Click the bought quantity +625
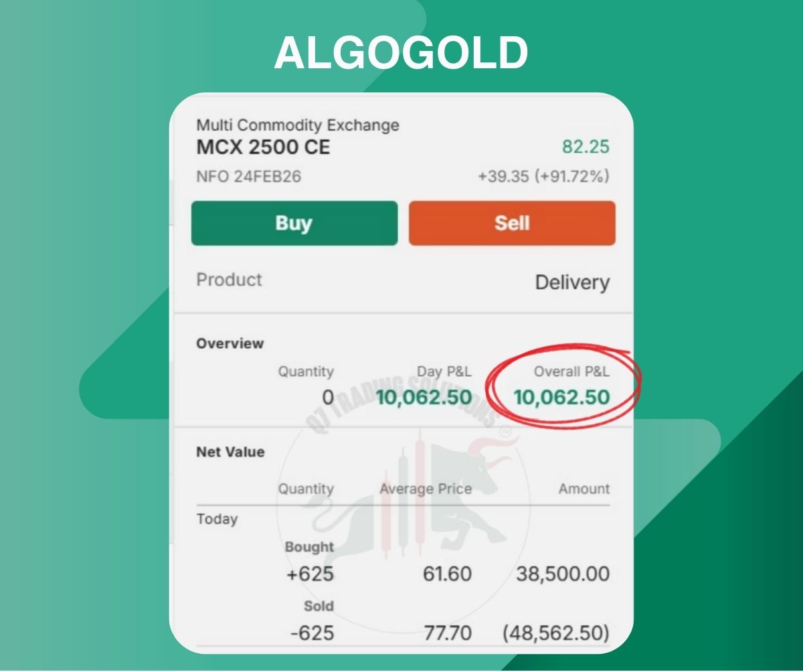Image resolution: width=803 pixels, height=672 pixels. pyautogui.click(x=310, y=574)
